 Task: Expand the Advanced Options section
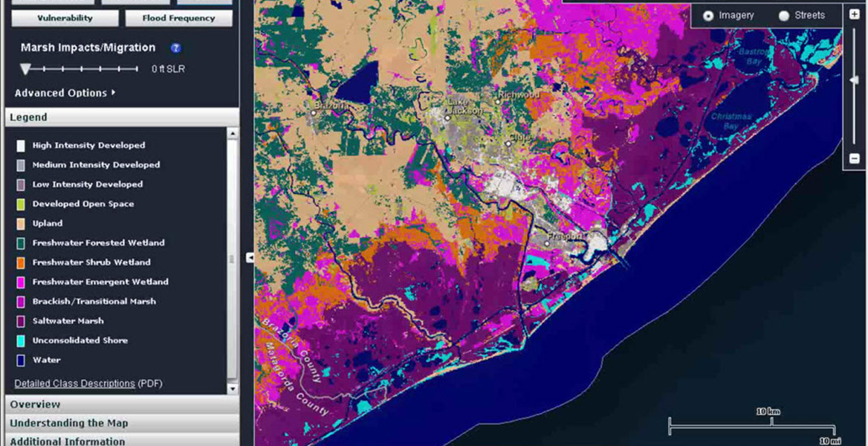click(x=65, y=93)
